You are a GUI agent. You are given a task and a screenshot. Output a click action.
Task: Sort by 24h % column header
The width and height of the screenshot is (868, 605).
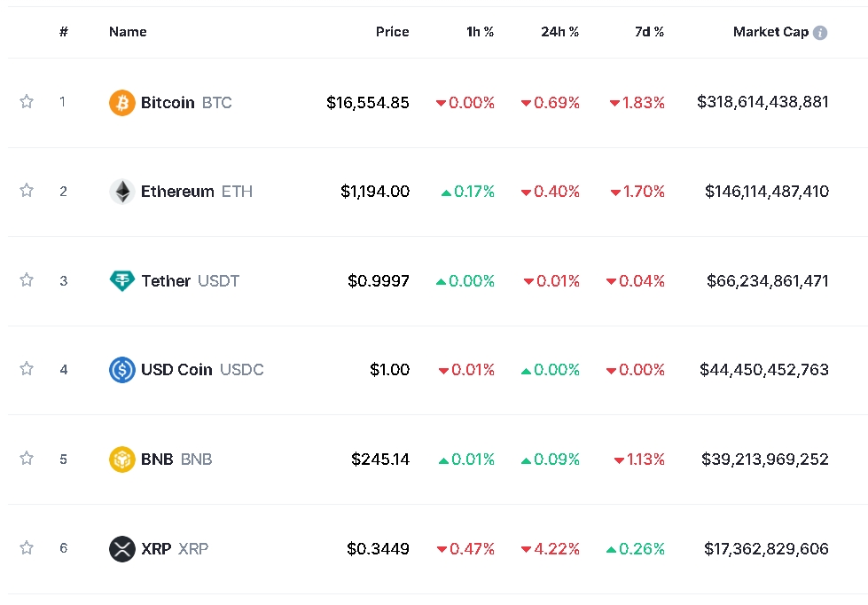click(x=559, y=32)
